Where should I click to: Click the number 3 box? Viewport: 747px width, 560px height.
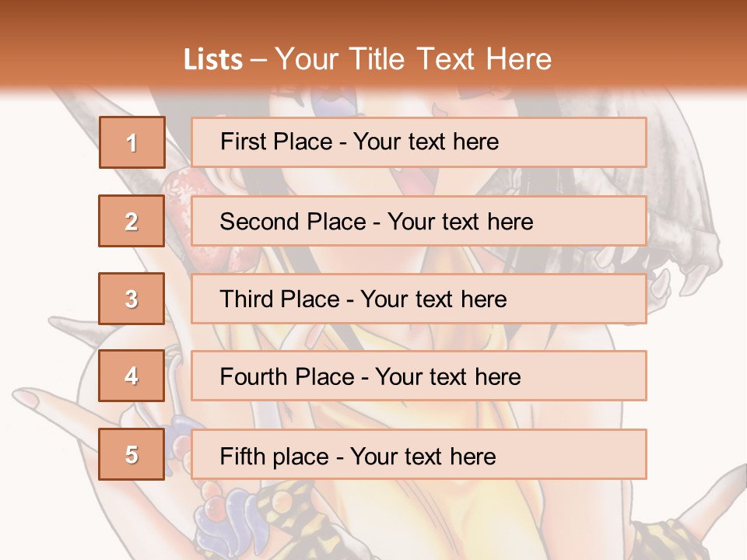point(132,299)
